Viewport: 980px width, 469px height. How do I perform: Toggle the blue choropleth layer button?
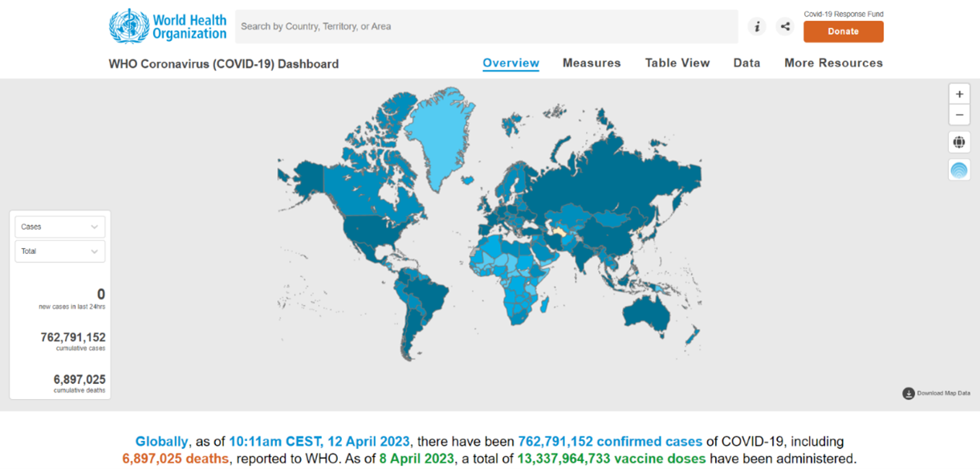959,169
